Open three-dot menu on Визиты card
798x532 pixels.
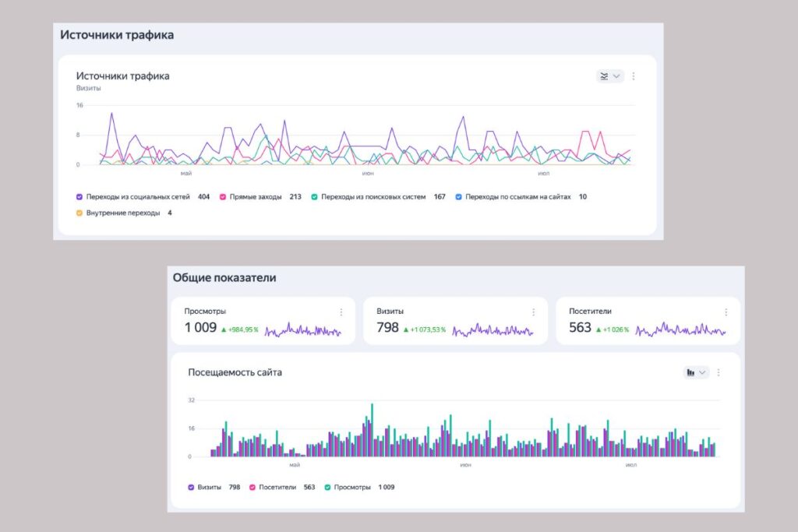point(533,312)
